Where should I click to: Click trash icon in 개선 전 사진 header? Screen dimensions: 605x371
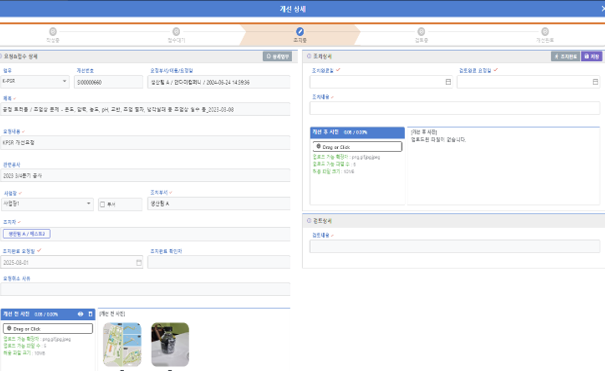(x=91, y=314)
